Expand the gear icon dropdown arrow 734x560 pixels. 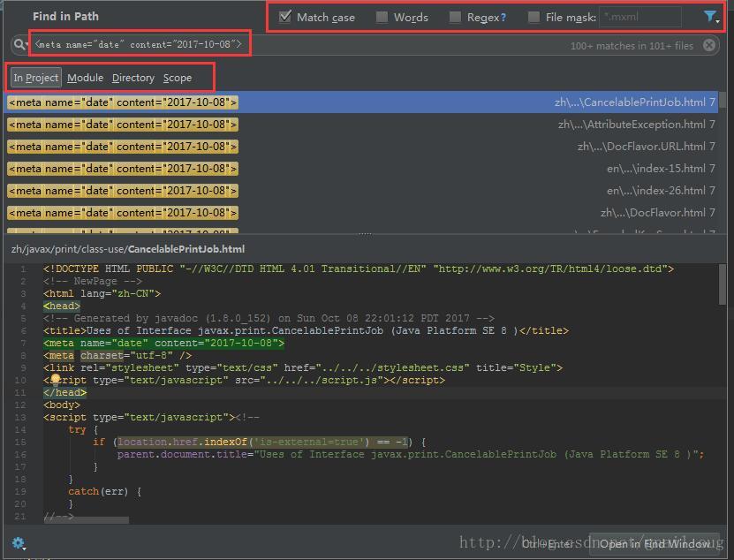(25, 548)
